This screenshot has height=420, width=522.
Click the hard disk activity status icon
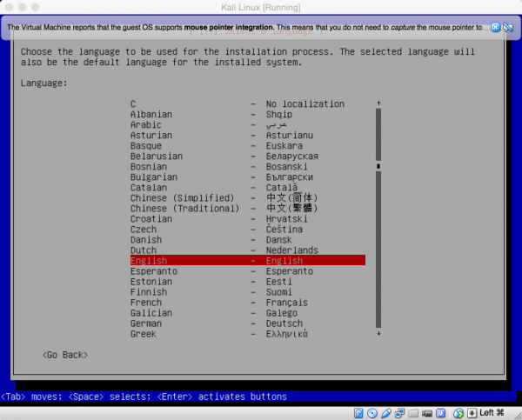pos(358,413)
